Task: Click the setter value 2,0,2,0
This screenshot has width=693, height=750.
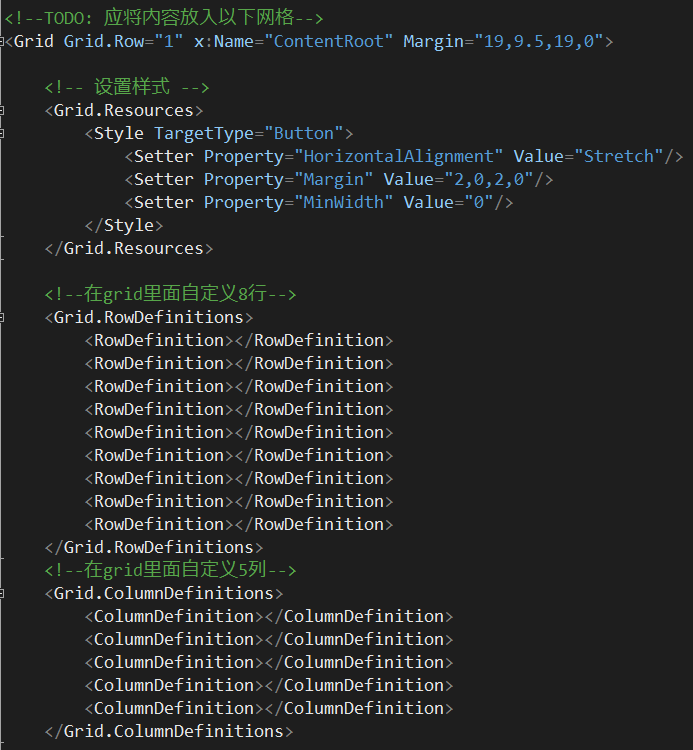Action: 488,179
